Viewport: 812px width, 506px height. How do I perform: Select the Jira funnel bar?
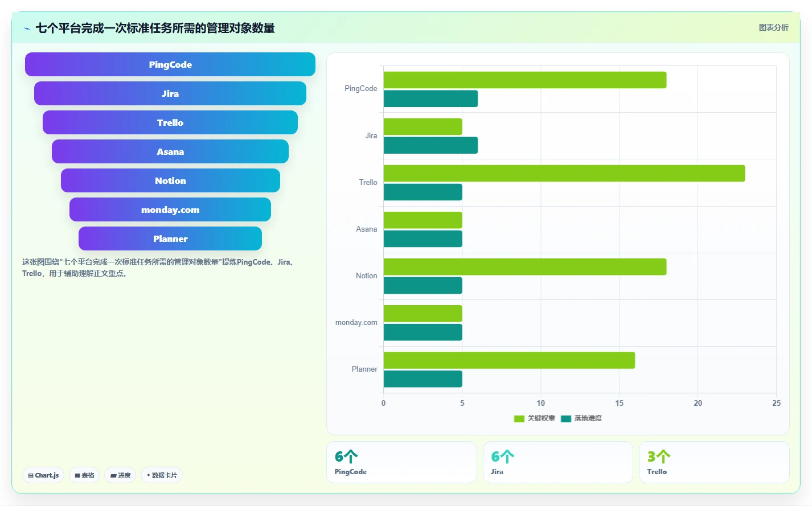click(x=170, y=93)
